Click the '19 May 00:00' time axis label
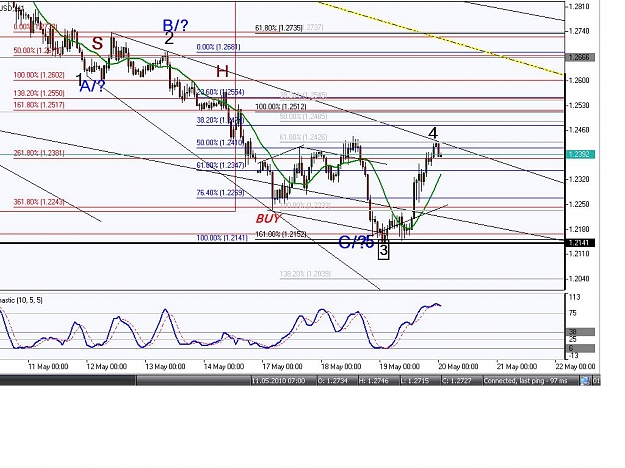Screen dimensions: 625x468 tap(399, 366)
